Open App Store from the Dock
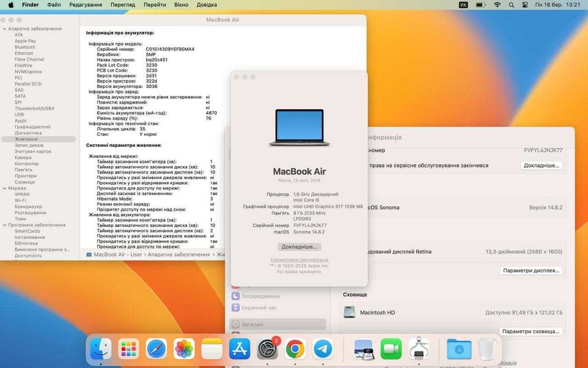Screen dimensions: 588x368 (240, 349)
